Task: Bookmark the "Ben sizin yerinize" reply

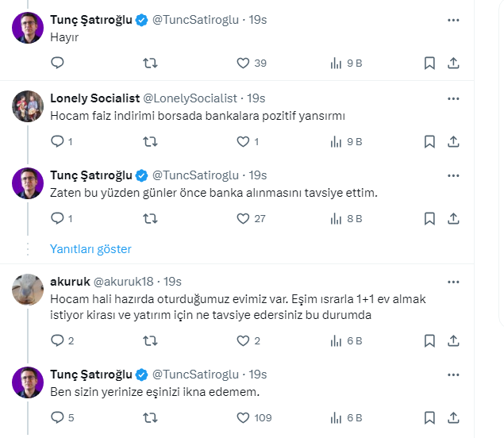Action: [x=429, y=417]
